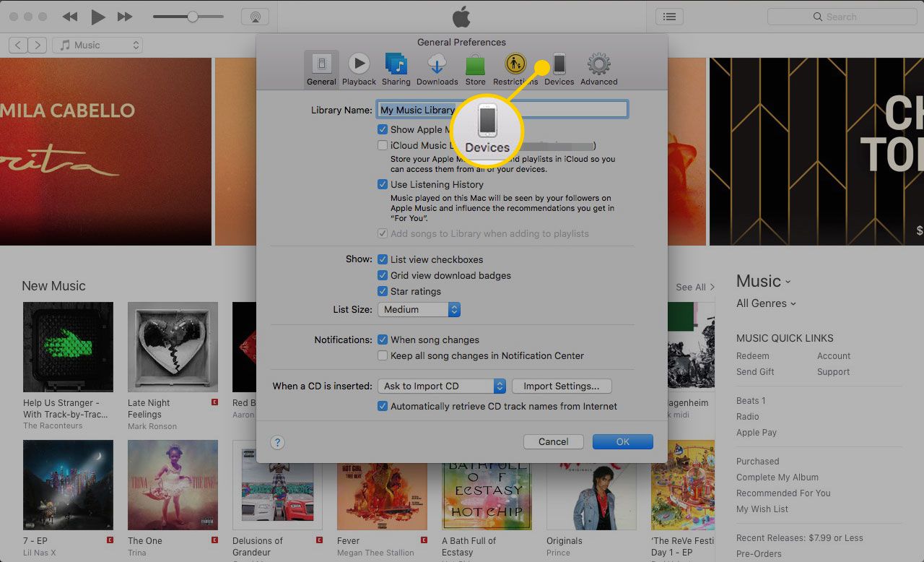Open Recommended For You link
Viewport: 924px width, 562px height.
tap(783, 493)
